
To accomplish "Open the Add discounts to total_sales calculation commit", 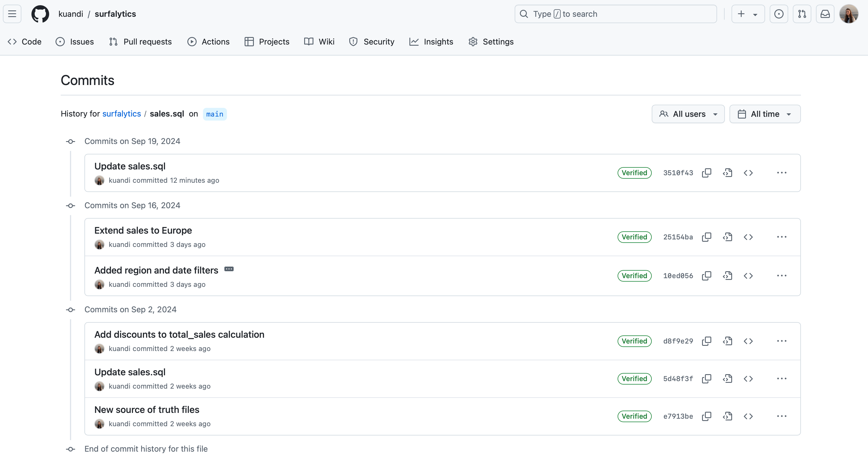I will pyautogui.click(x=179, y=335).
